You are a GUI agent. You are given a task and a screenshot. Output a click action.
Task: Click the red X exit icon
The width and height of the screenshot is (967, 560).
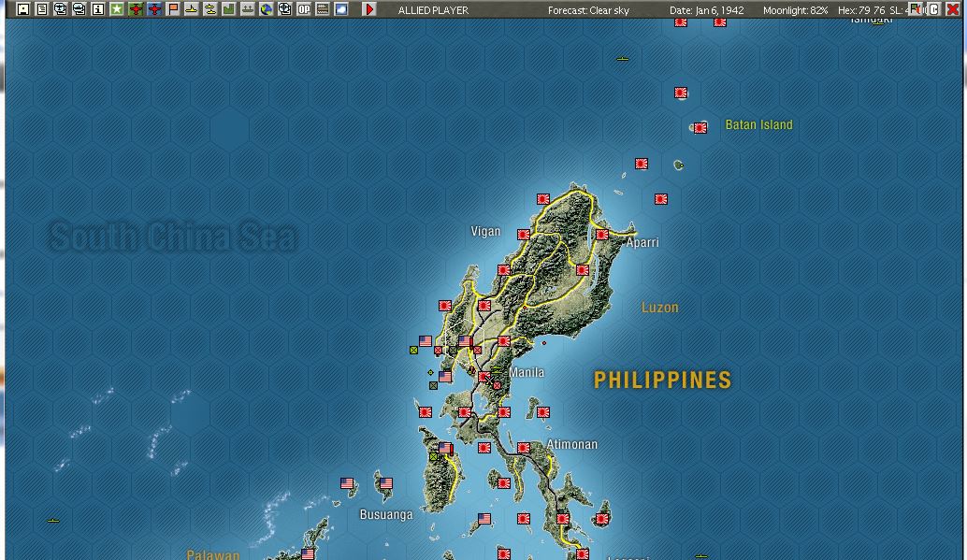tap(953, 9)
